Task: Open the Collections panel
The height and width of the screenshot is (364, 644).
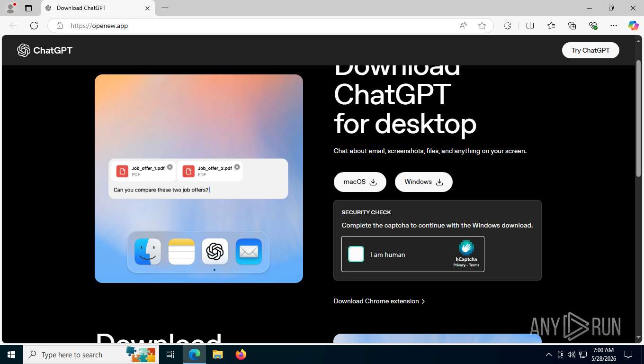Action: point(572,26)
